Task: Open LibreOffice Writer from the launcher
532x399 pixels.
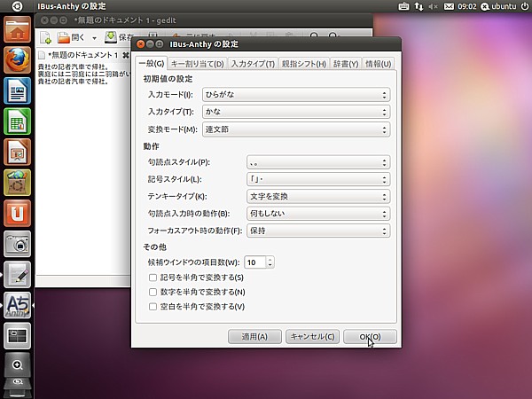Action: (x=18, y=90)
